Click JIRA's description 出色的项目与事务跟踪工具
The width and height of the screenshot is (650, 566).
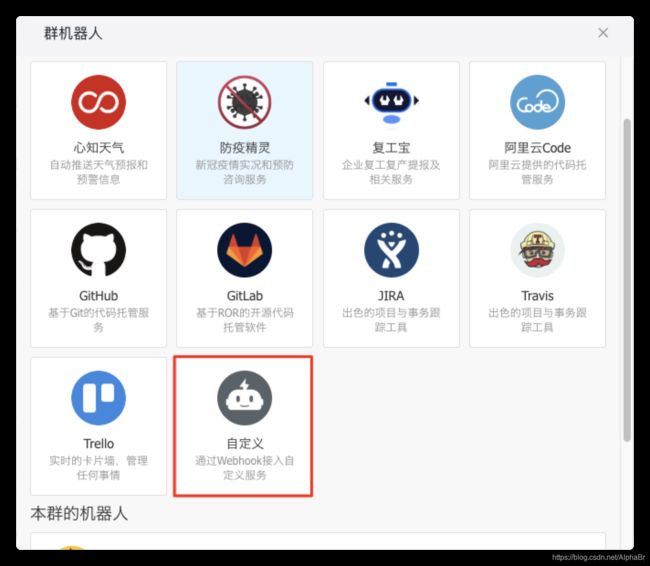pos(391,320)
